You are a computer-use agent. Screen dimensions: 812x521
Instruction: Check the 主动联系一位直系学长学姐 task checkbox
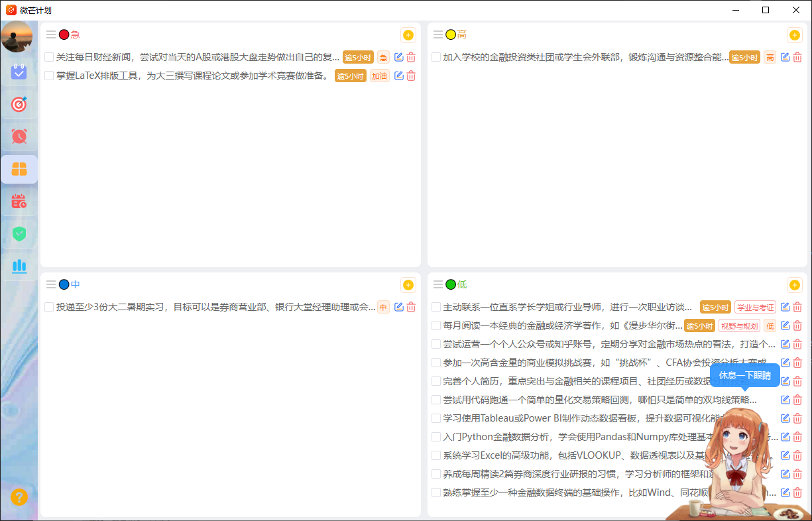pyautogui.click(x=436, y=307)
